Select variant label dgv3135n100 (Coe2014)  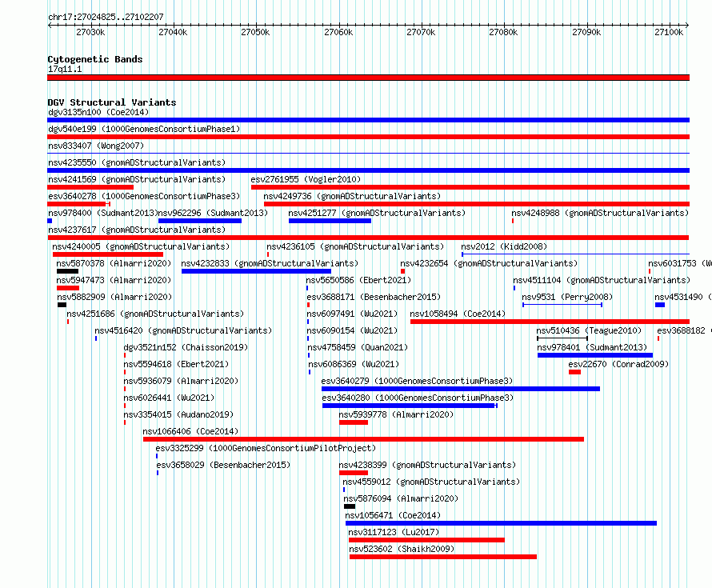click(98, 112)
